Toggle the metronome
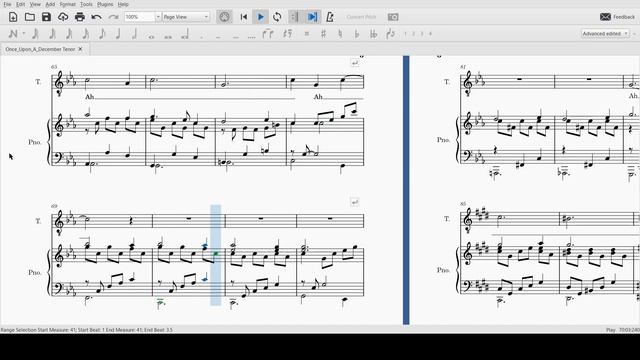Image resolution: width=640 pixels, height=360 pixels. pyautogui.click(x=330, y=17)
